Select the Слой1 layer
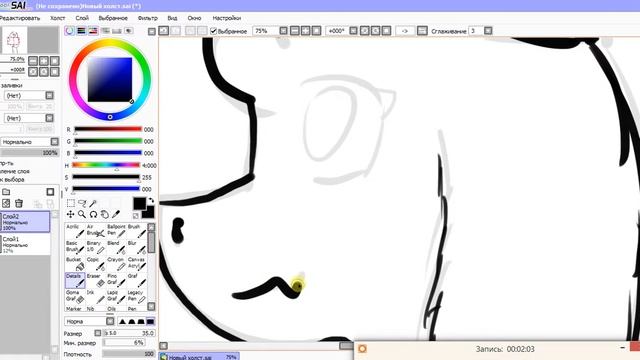Screen dimensions: 640x360 [x=25, y=244]
